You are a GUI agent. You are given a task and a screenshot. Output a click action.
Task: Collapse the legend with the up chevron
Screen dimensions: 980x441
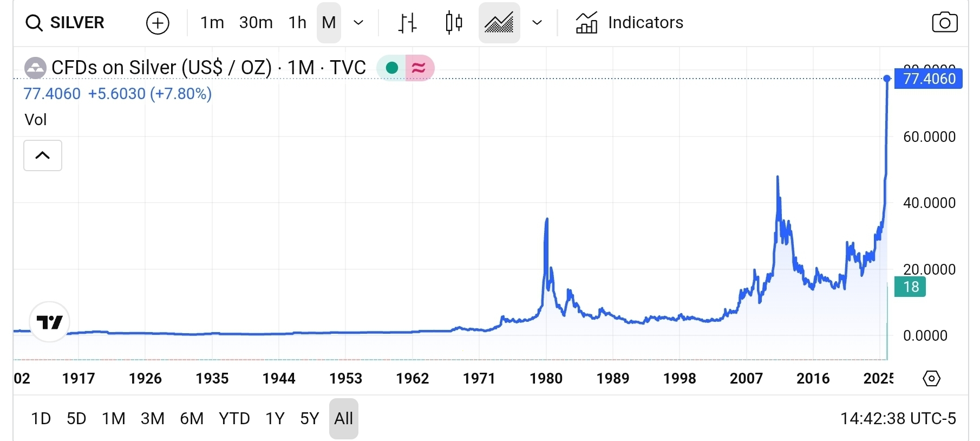[43, 155]
